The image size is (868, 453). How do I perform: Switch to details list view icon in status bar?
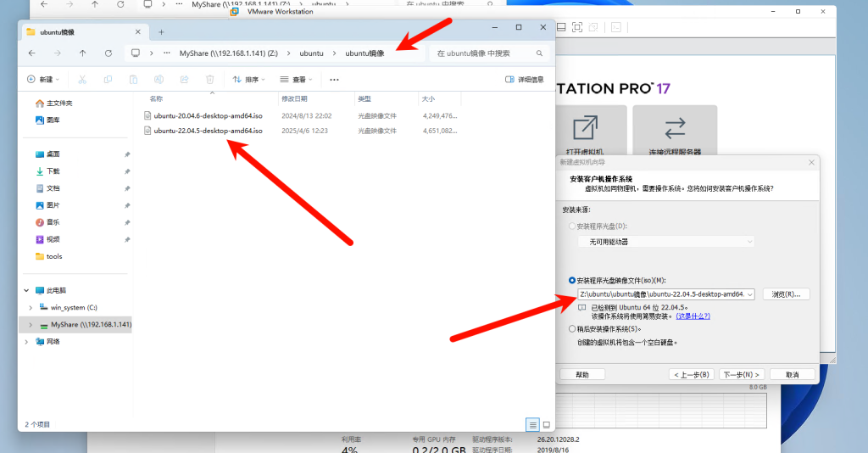532,425
